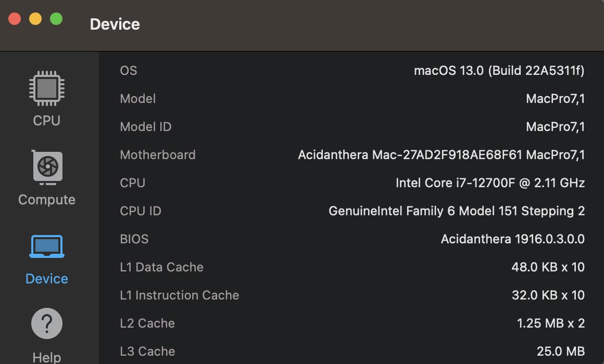The height and width of the screenshot is (364, 604).
Task: Click the CPU ID GenuineIntel row
Action: [457, 211]
